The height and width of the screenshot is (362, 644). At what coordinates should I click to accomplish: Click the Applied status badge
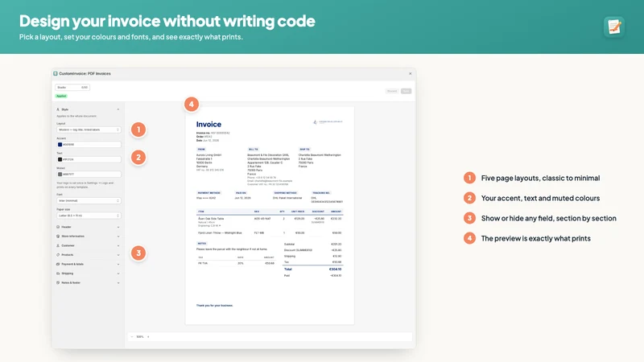point(61,96)
